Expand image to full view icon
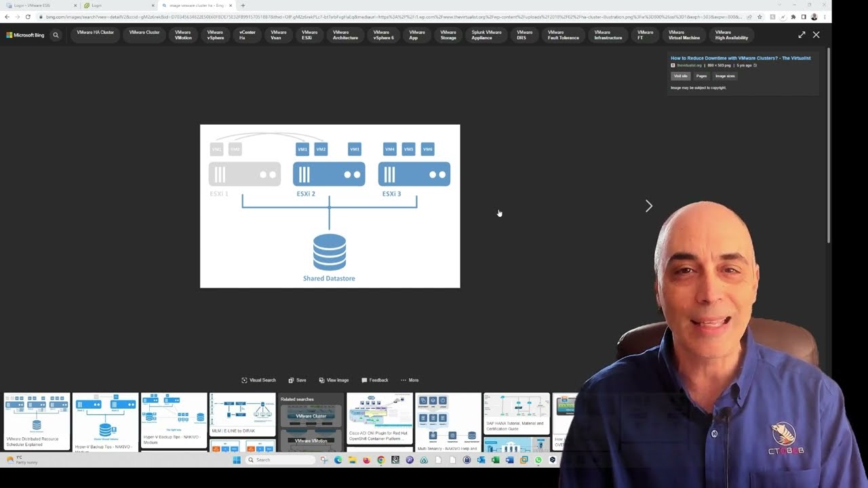The image size is (868, 488). (802, 35)
